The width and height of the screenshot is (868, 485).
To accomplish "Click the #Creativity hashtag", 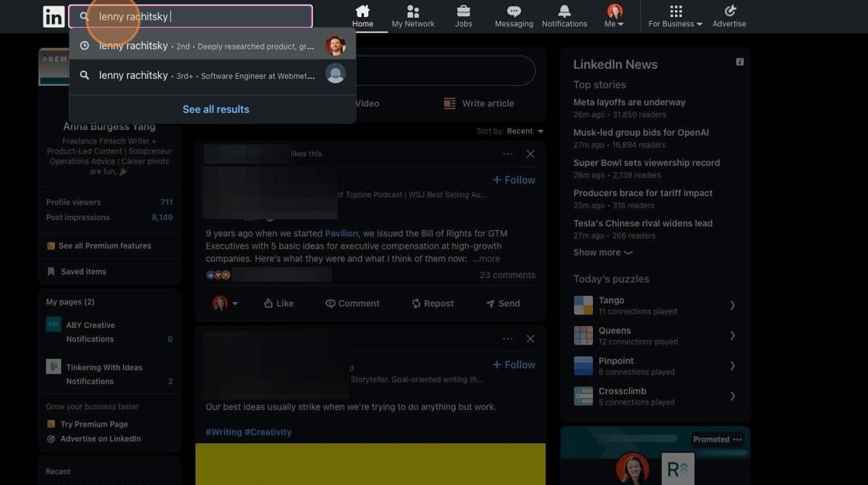I will [x=268, y=432].
